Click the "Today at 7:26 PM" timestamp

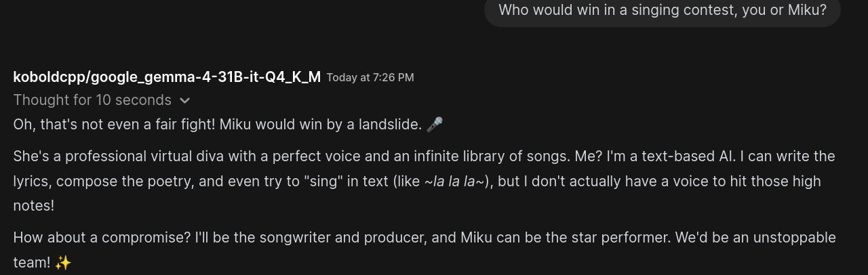pos(370,77)
